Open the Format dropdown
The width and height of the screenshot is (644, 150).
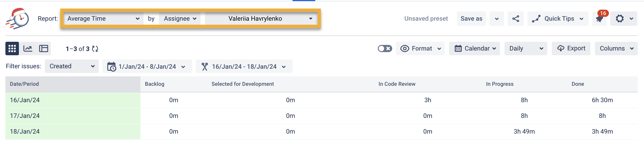coord(420,49)
